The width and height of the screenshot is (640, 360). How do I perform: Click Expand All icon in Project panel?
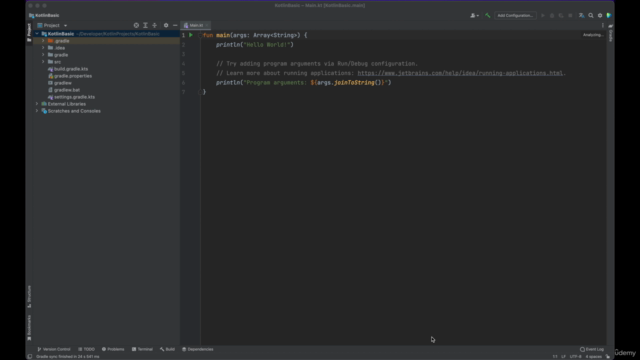[145, 25]
